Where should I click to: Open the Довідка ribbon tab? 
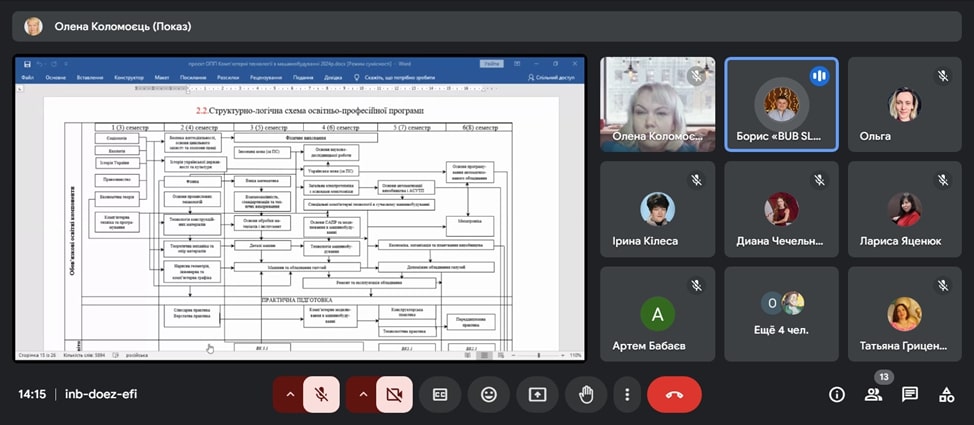[x=333, y=78]
